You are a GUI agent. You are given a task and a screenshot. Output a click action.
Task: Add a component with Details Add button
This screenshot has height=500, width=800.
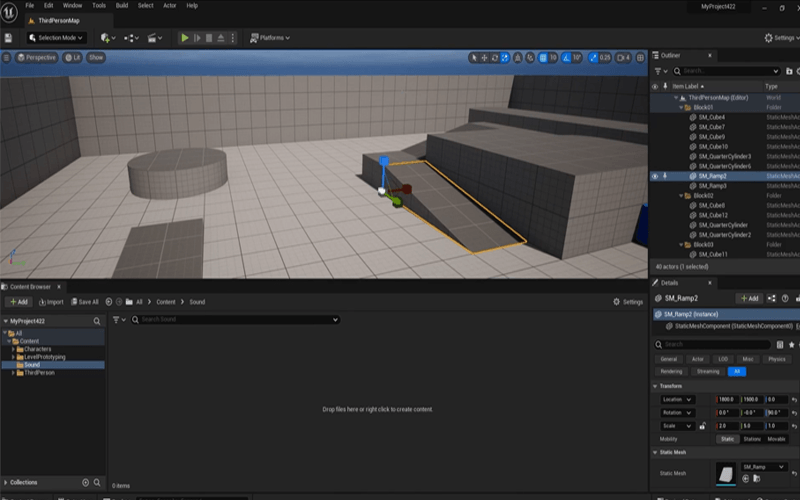749,298
